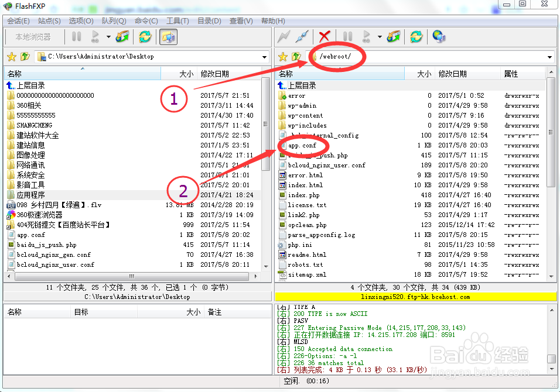Click the right pane pause icon
The image size is (560, 392).
point(347,36)
